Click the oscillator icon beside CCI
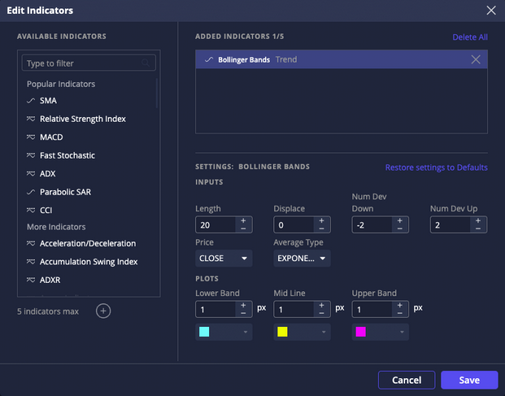This screenshot has height=396, width=505. 31,210
